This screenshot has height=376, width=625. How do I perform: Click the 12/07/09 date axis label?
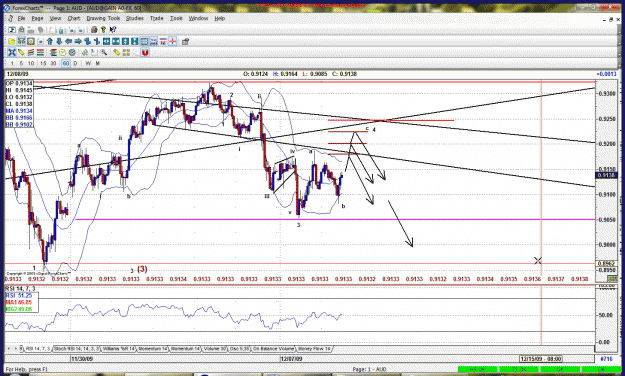(291, 359)
